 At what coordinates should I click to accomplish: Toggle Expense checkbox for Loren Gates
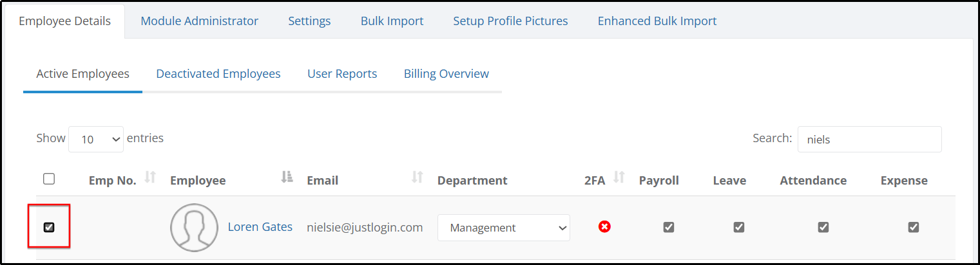[914, 227]
